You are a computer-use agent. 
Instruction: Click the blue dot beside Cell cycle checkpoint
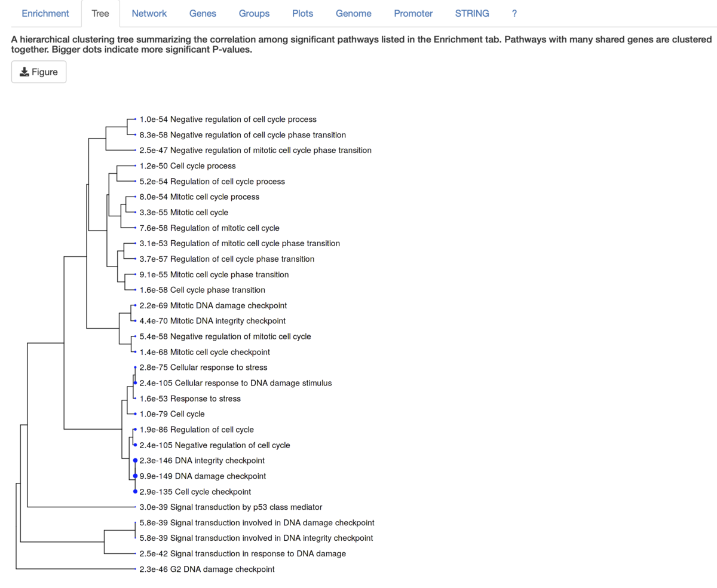pyautogui.click(x=135, y=492)
